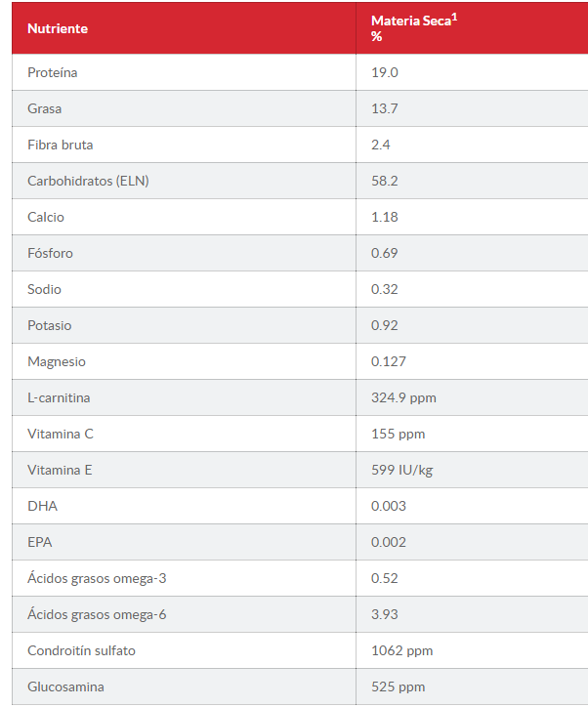Select the Fibra bruta row label
The image size is (588, 707).
click(x=61, y=145)
